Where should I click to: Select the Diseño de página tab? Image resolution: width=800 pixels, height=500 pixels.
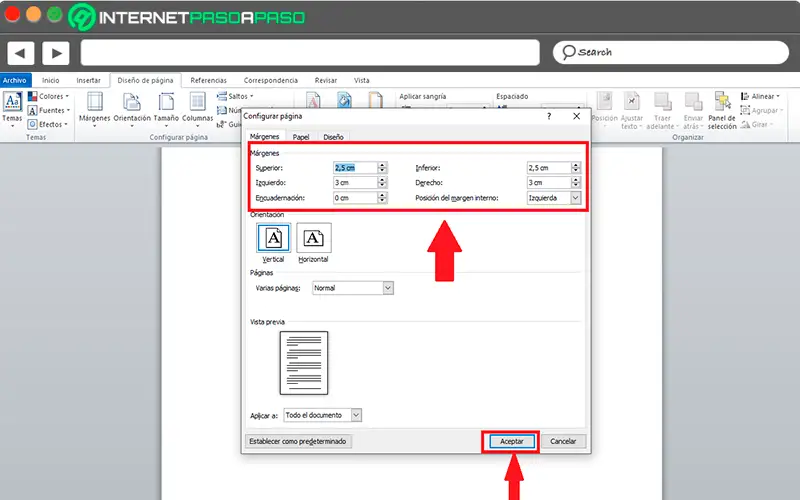pos(145,80)
